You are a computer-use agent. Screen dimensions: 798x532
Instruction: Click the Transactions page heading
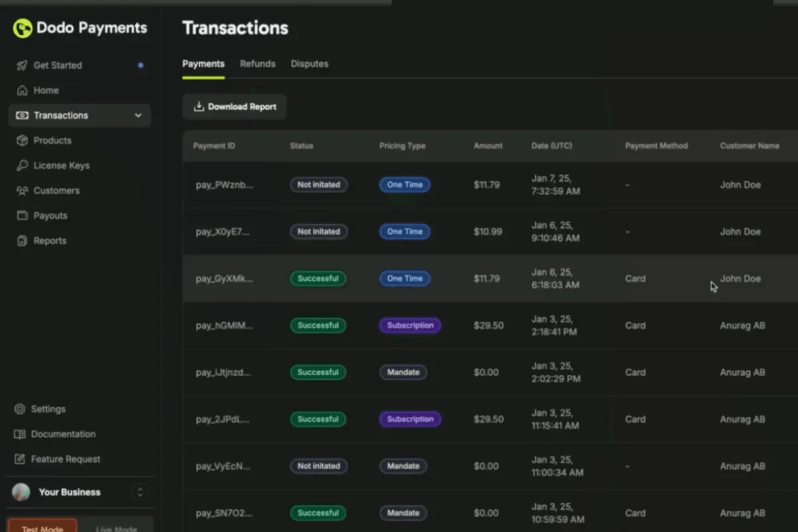(235, 28)
